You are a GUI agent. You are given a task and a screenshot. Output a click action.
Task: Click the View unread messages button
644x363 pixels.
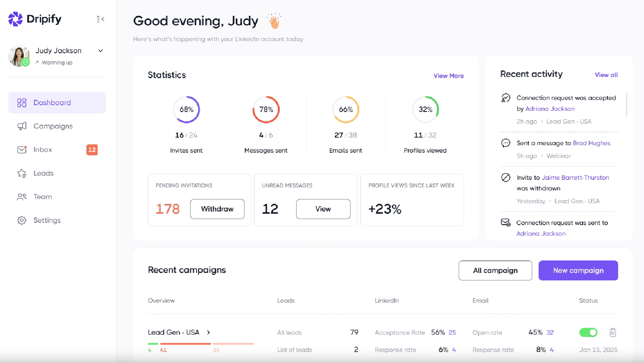(323, 209)
